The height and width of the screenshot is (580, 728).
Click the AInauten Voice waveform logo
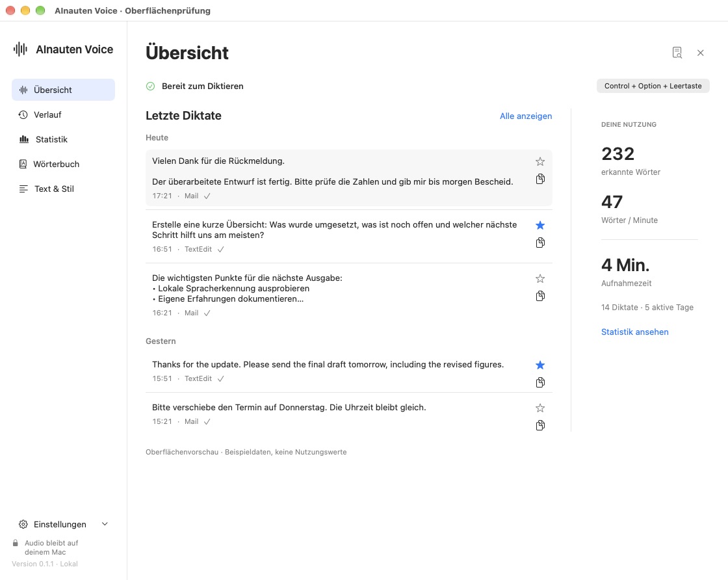point(20,49)
